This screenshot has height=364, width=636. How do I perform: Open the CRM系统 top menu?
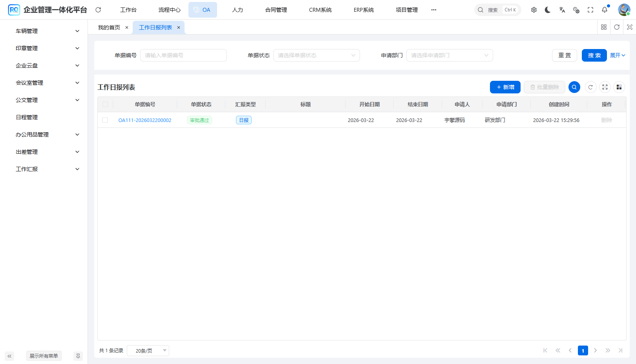coord(320,10)
